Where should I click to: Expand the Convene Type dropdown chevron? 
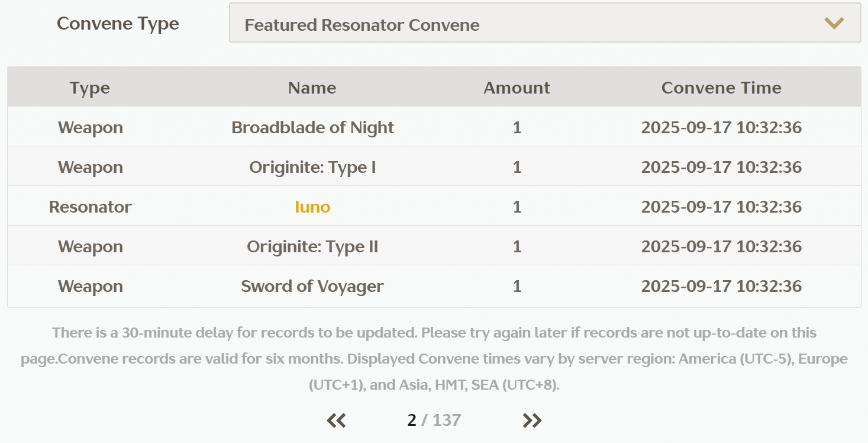pyautogui.click(x=834, y=24)
